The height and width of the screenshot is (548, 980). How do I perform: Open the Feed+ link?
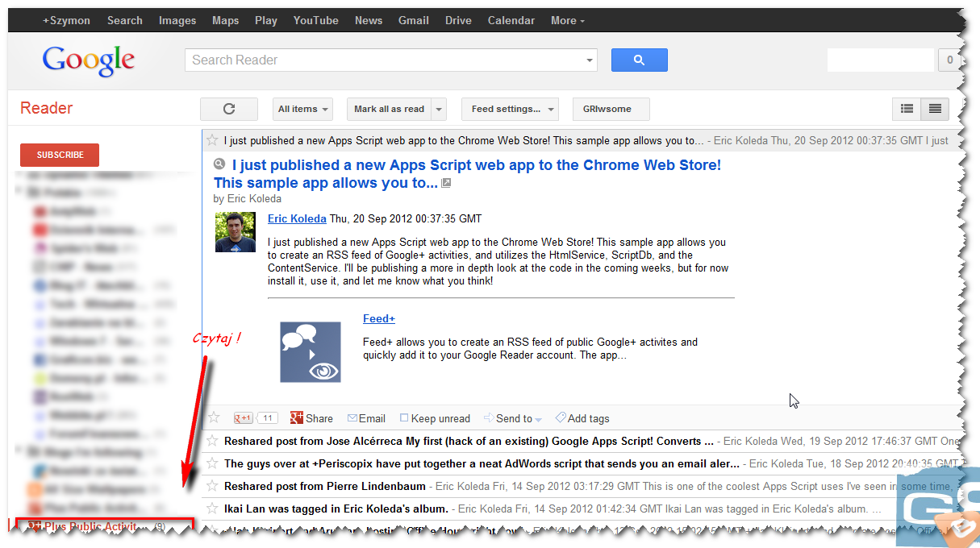coord(379,319)
